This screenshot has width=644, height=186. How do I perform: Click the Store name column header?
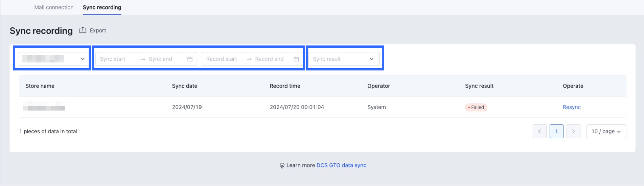click(40, 86)
